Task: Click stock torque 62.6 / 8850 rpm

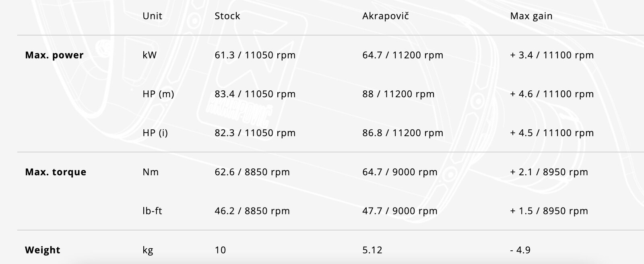Action: [252, 172]
